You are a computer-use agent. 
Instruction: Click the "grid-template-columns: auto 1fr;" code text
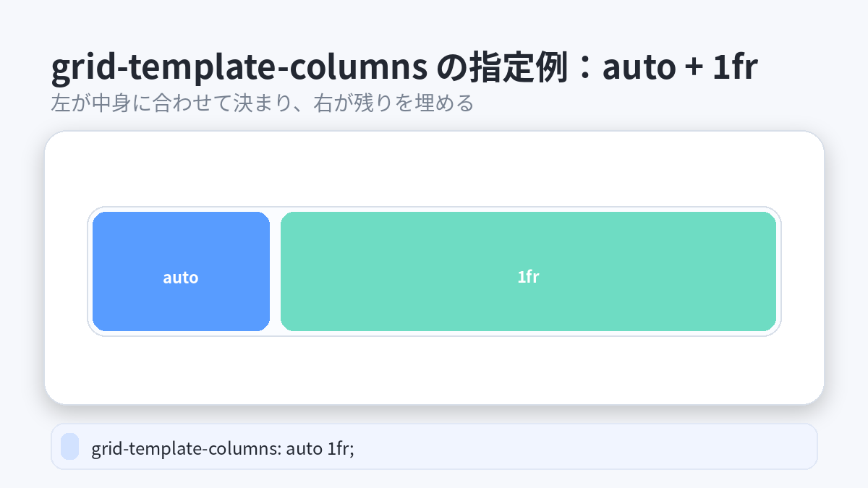(222, 449)
